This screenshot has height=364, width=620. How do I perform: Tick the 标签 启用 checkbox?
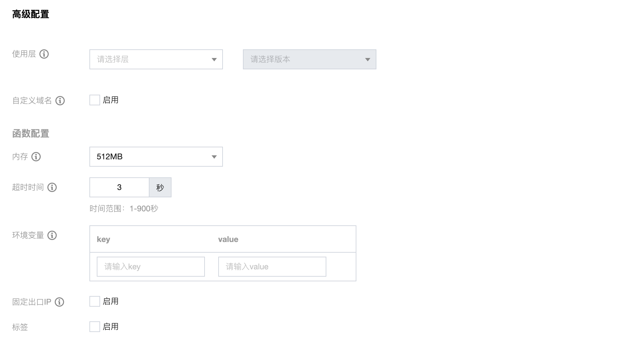95,327
